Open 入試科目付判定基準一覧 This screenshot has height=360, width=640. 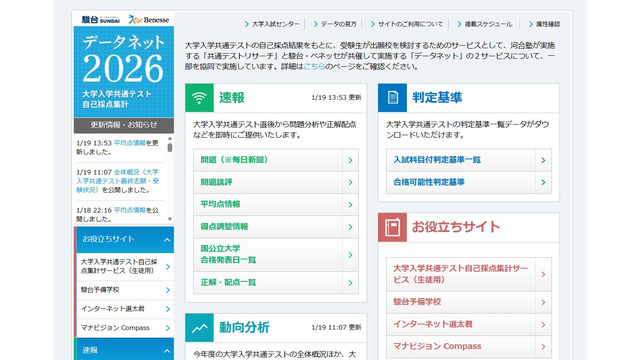(469, 160)
